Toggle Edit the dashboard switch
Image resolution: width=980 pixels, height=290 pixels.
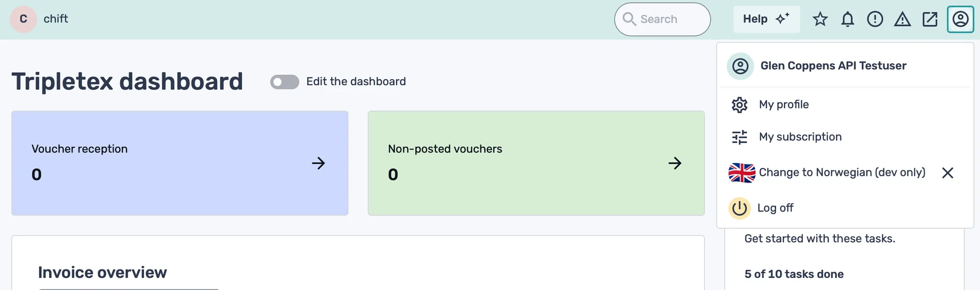(284, 82)
